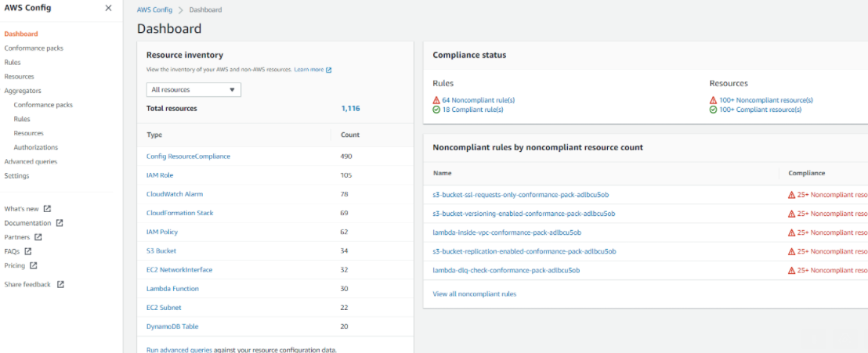
Task: Open Dashboard in the sidebar
Action: pos(21,34)
